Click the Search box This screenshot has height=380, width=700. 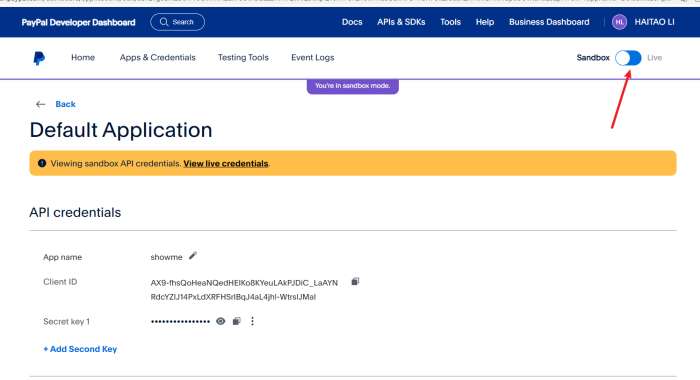point(178,22)
